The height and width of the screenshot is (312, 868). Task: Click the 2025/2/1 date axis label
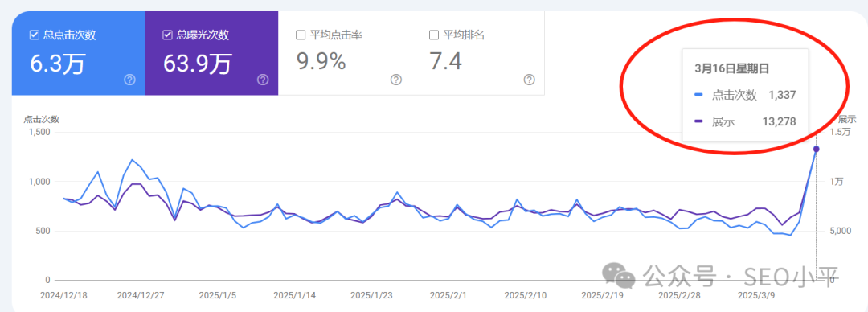[449, 295]
